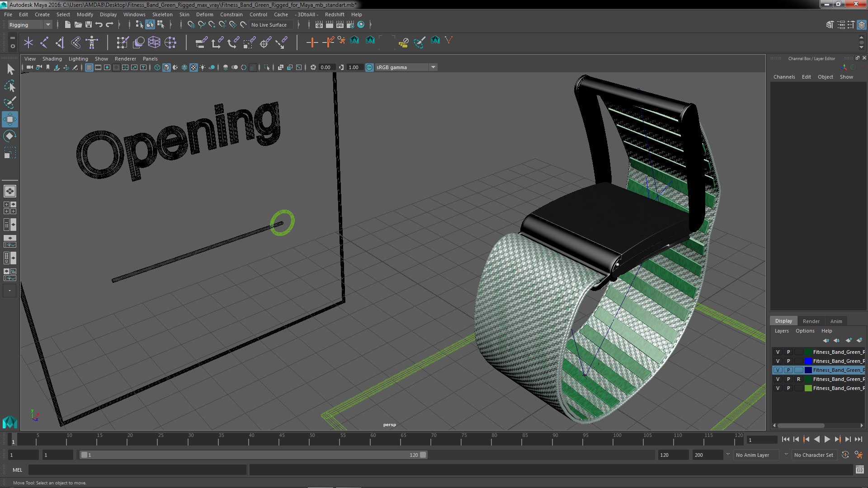Image resolution: width=868 pixels, height=488 pixels.
Task: Apply Parent Constraint from shelf
Action: point(201,42)
